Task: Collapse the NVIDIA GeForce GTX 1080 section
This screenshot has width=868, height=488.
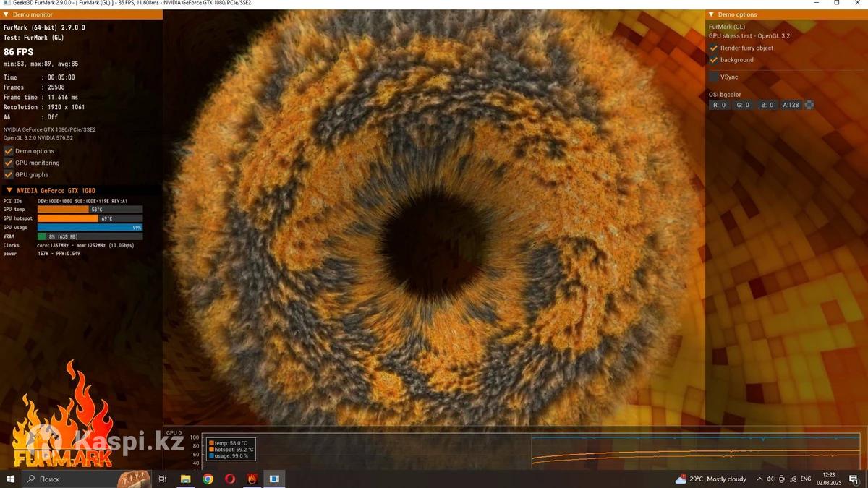Action: (x=9, y=191)
